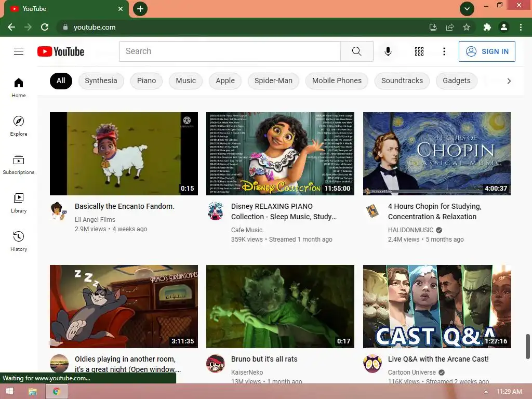Open sleeping cat Oldies video thumbnail
The height and width of the screenshot is (399, 532).
pyautogui.click(x=124, y=307)
